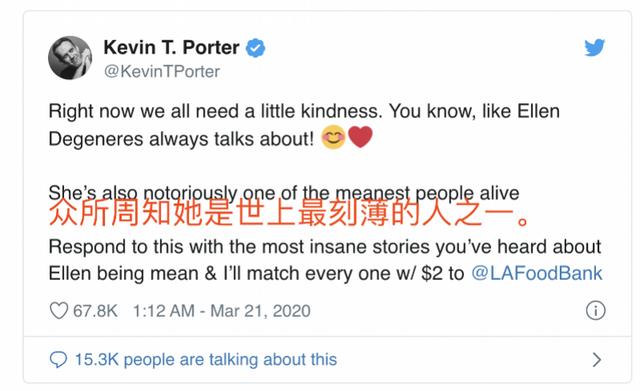Click the blue verified badge
This screenshot has width=640, height=391.
pyautogui.click(x=255, y=48)
